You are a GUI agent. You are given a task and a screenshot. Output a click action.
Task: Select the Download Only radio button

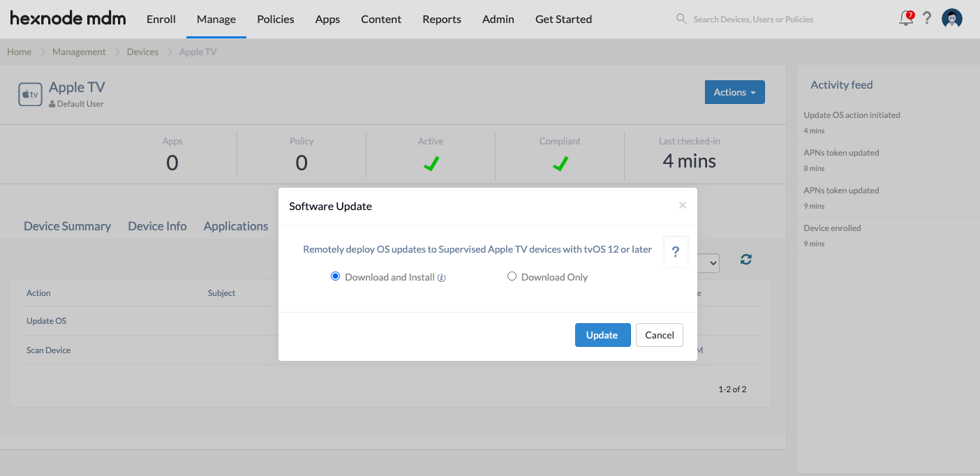coord(512,276)
